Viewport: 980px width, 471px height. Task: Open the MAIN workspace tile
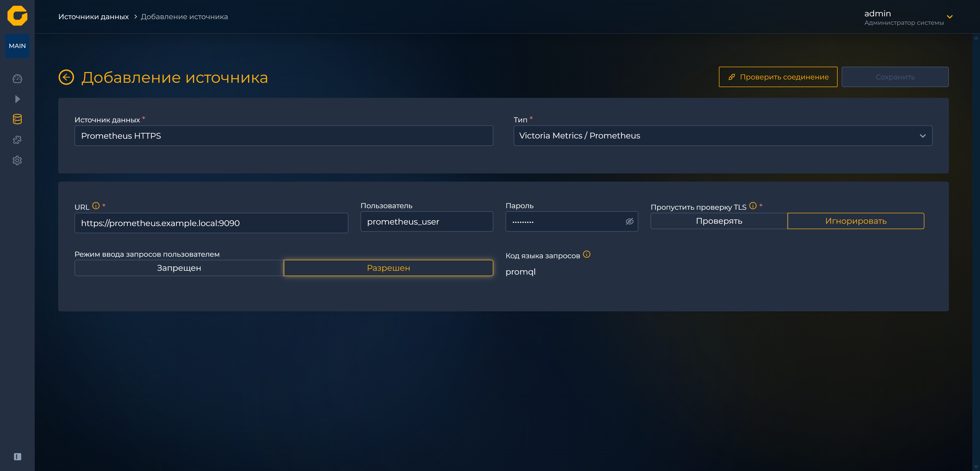pos(17,46)
